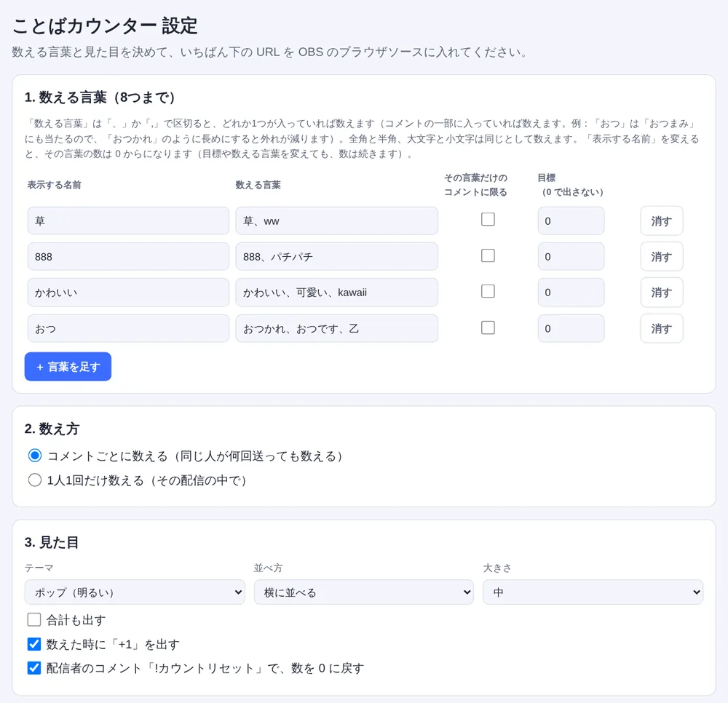Tick the restrict checkbox in the 888 row
The height and width of the screenshot is (703, 728).
[x=488, y=255]
